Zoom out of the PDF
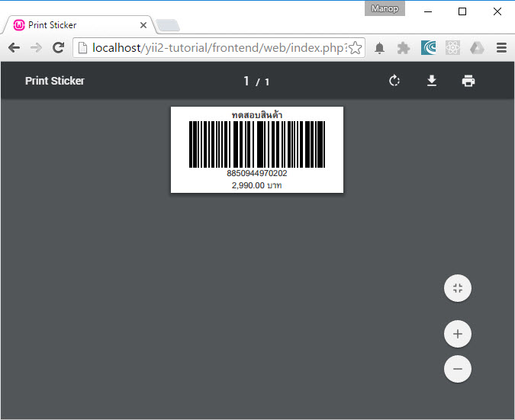 pos(458,369)
